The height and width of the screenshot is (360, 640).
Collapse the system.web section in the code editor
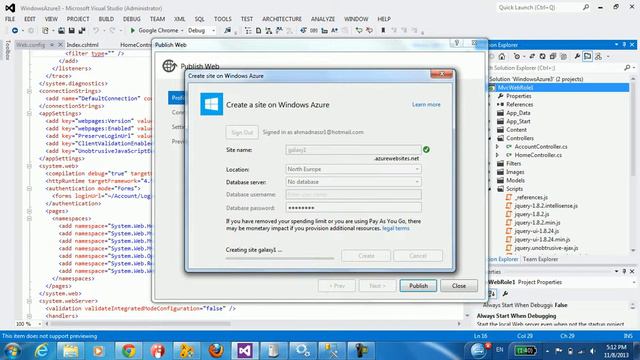[x=29, y=166]
